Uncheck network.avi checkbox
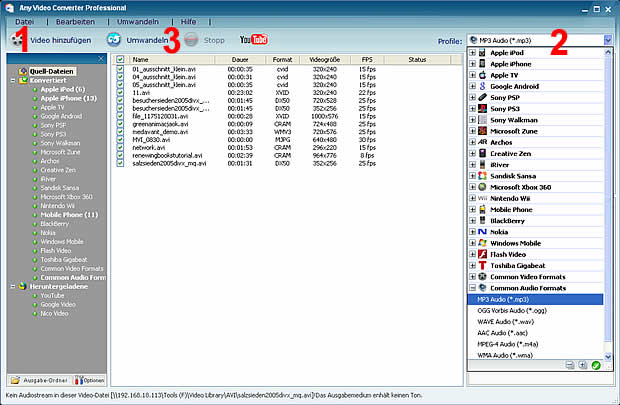 coord(120,148)
